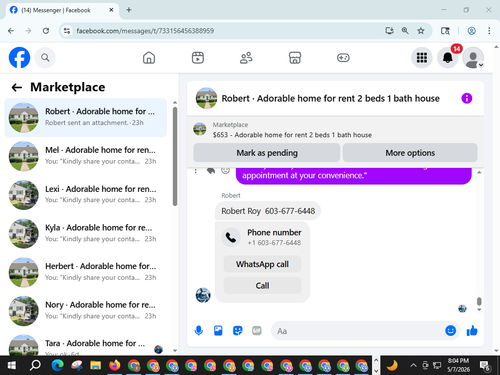Open File Explorer from taskbar
The image size is (500, 375).
(96, 366)
